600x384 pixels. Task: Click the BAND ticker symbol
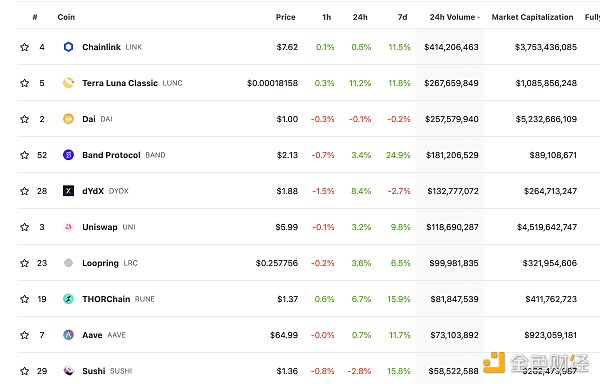155,155
